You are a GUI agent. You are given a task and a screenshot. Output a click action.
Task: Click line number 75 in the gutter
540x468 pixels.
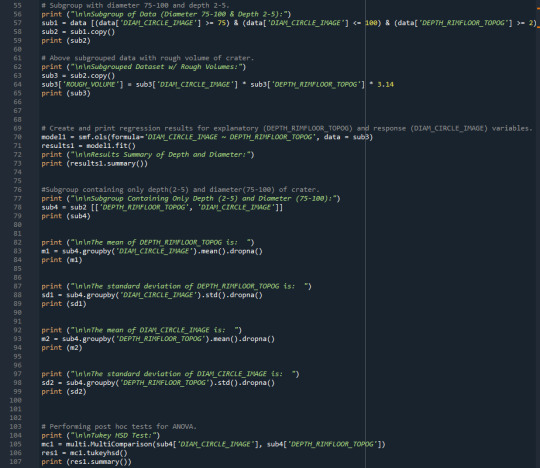point(17,181)
